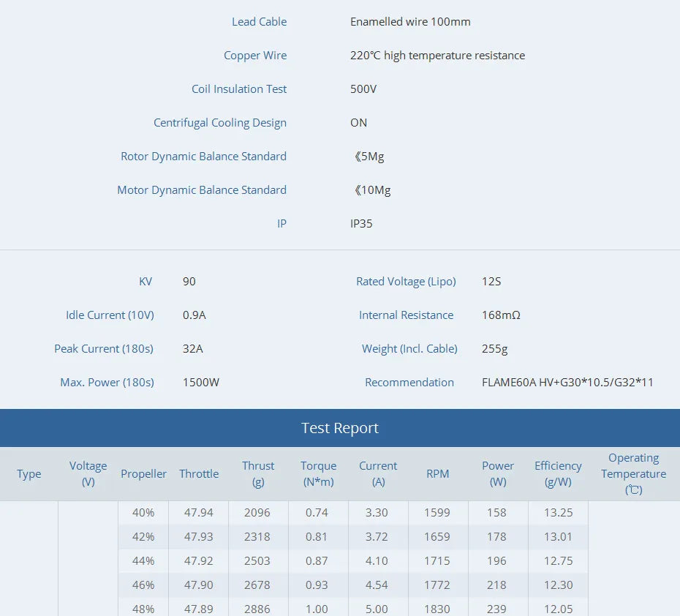Click the Test Report header banner
Image resolution: width=680 pixels, height=616 pixels.
[340, 428]
